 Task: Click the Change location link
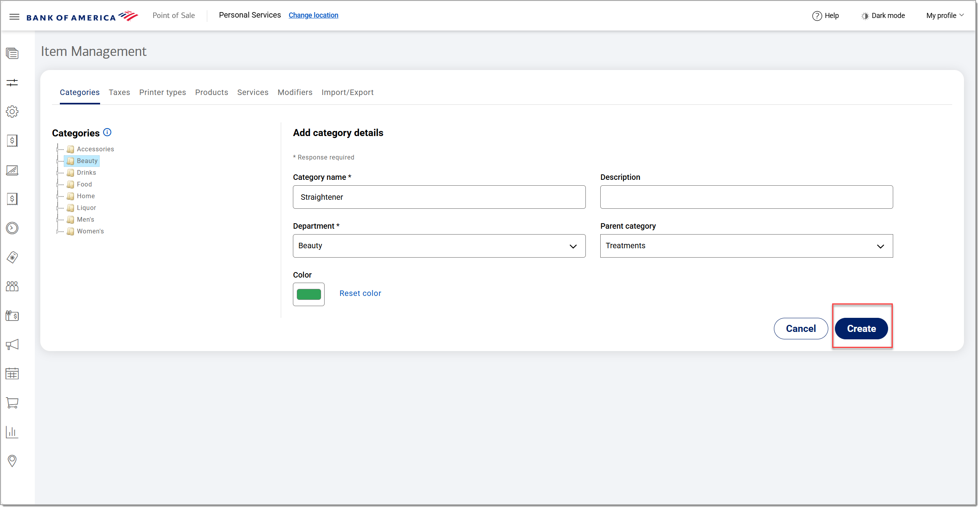point(313,15)
